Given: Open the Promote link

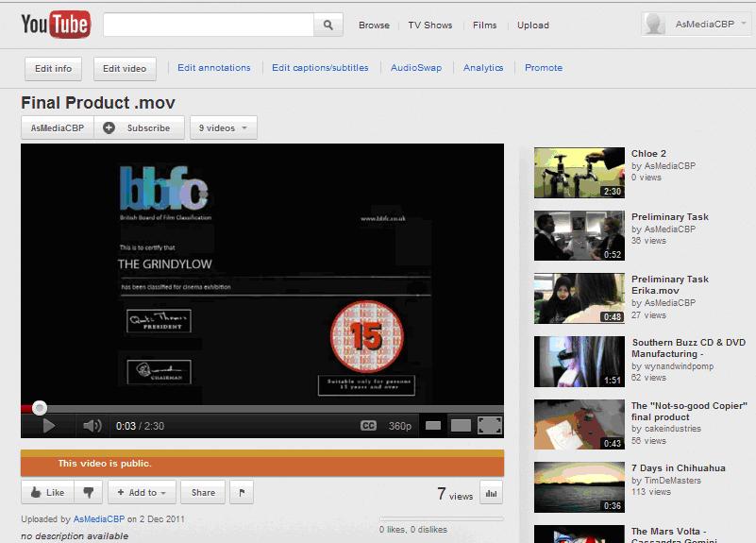Looking at the screenshot, I should tap(544, 68).
